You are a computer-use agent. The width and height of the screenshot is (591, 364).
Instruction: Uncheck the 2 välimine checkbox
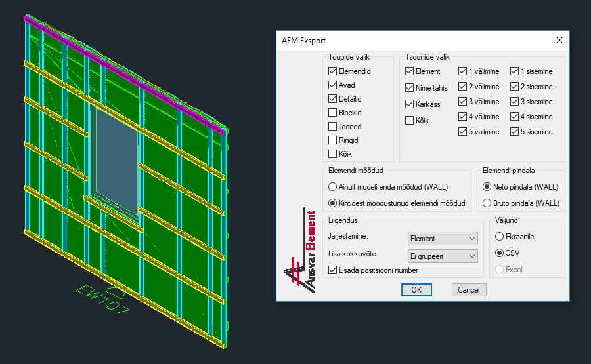[462, 86]
